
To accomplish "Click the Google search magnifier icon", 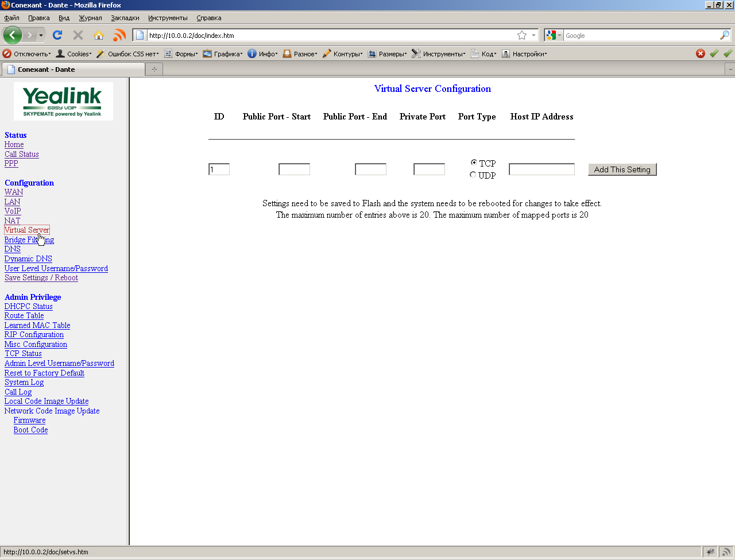I will [725, 36].
